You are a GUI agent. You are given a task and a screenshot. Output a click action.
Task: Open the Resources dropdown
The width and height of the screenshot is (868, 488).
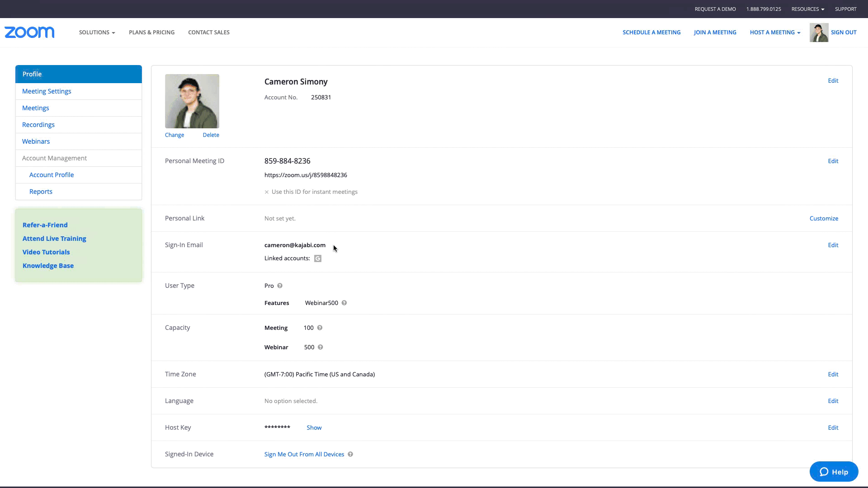tap(807, 9)
